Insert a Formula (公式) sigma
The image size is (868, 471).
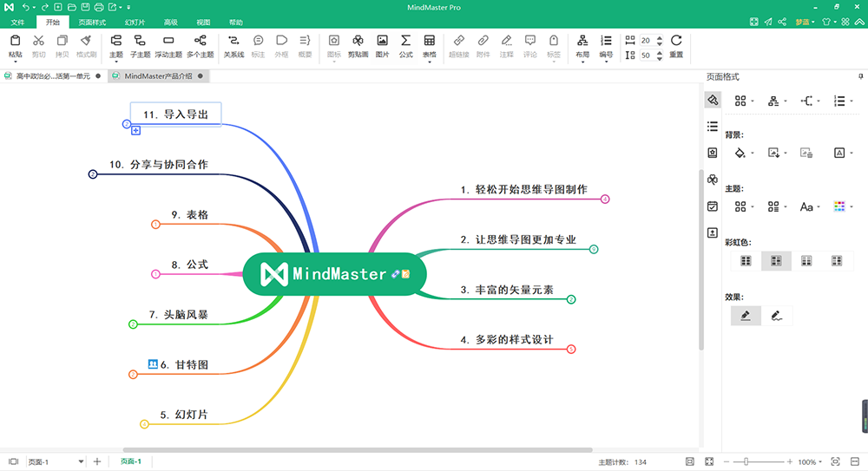(405, 46)
